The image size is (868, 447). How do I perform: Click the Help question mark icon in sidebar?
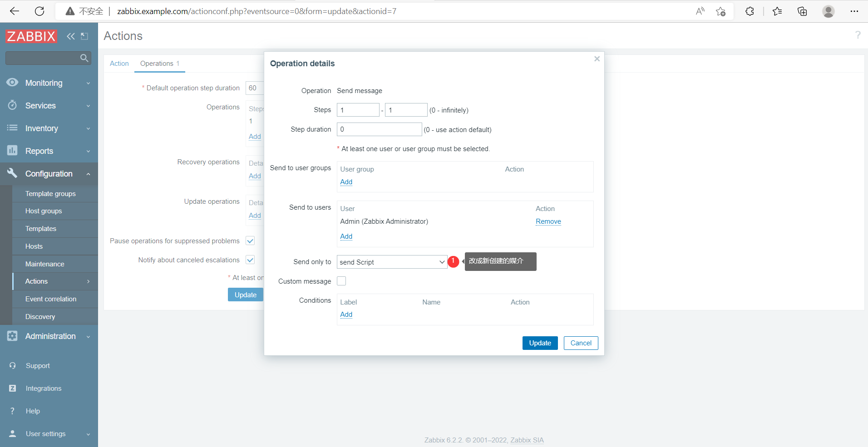click(13, 411)
